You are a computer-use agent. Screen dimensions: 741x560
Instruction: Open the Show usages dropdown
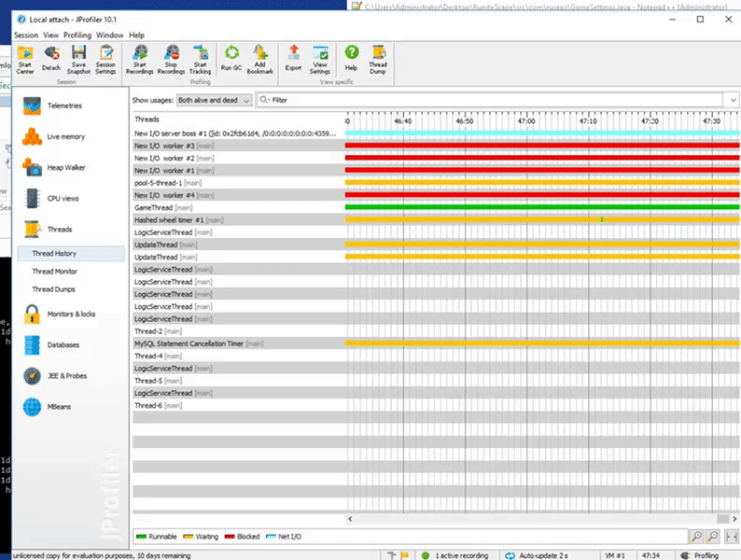(214, 100)
